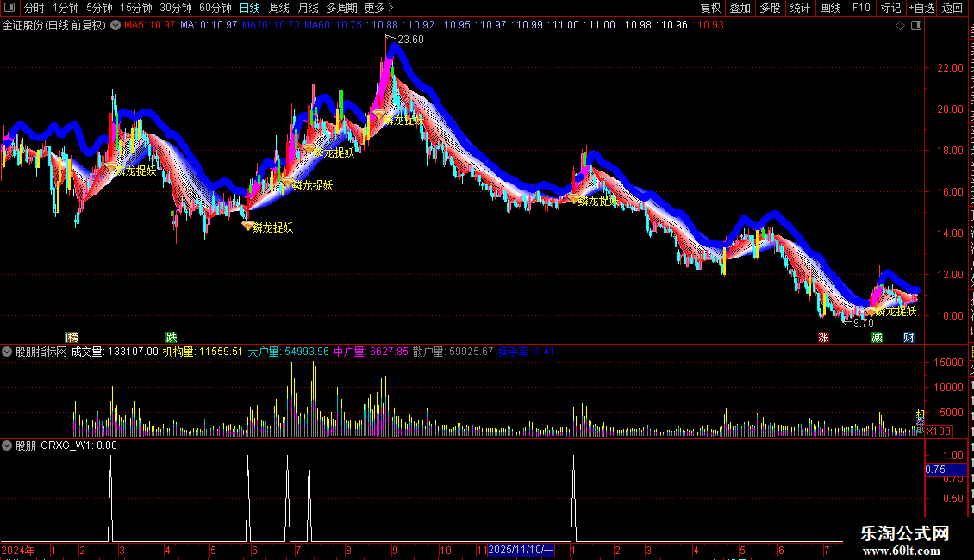The height and width of the screenshot is (560, 974).
Task: Switch to the 周线 weekly tab
Action: (x=279, y=8)
